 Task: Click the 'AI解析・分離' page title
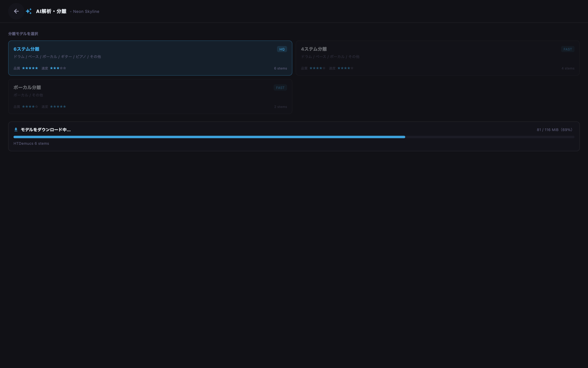[51, 11]
